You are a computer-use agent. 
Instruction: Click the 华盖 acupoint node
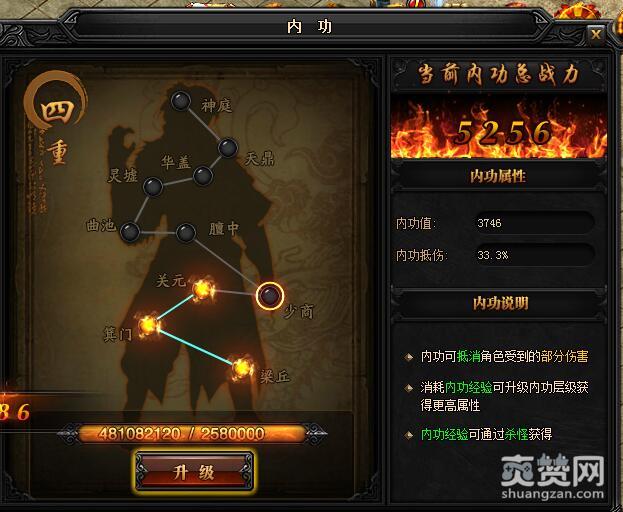click(x=203, y=176)
